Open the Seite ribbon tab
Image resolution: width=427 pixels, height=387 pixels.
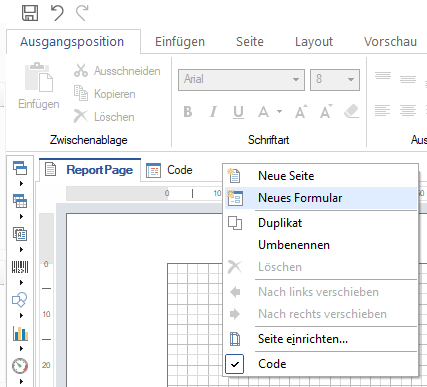click(x=250, y=42)
